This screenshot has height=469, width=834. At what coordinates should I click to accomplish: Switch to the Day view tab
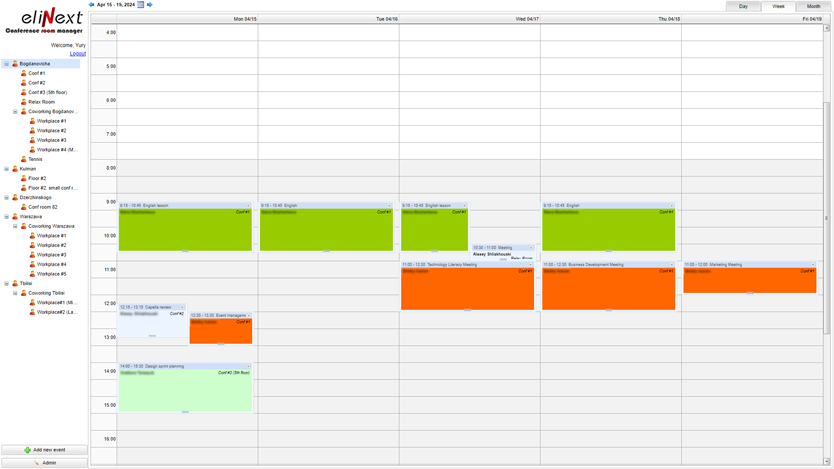click(743, 6)
